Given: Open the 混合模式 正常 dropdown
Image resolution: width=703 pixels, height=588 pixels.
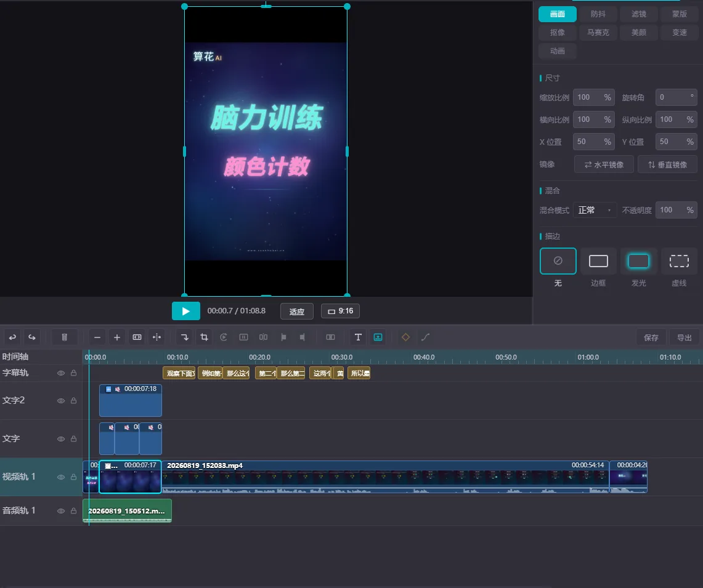Looking at the screenshot, I should point(595,210).
